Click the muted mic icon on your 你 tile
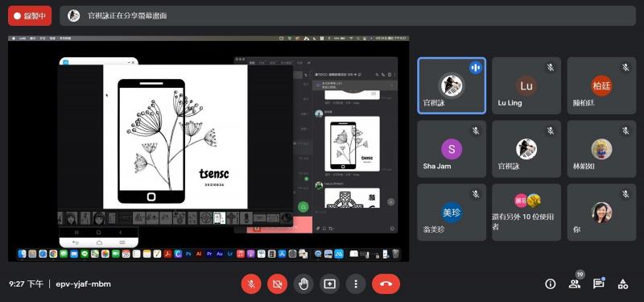This screenshot has height=302, width=644. (625, 194)
